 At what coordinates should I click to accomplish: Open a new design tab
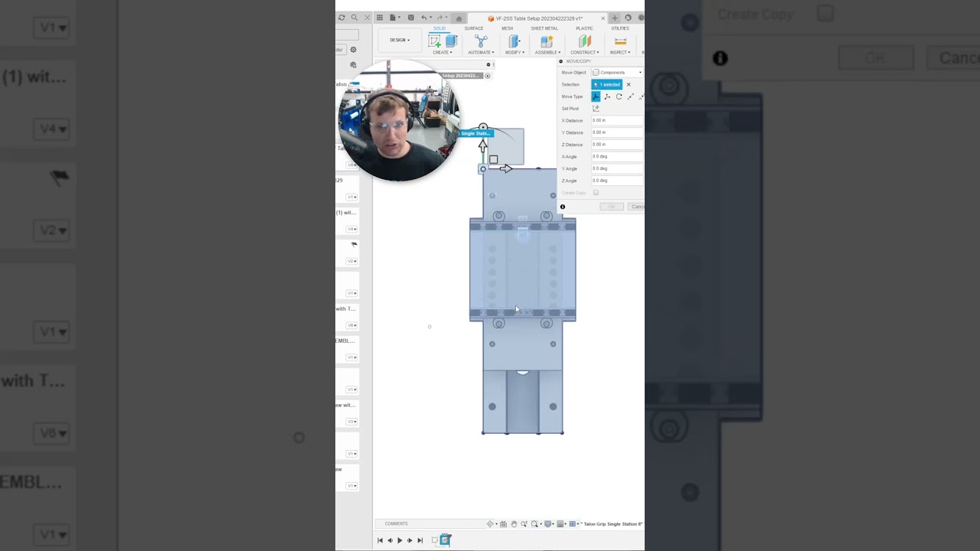pyautogui.click(x=614, y=18)
